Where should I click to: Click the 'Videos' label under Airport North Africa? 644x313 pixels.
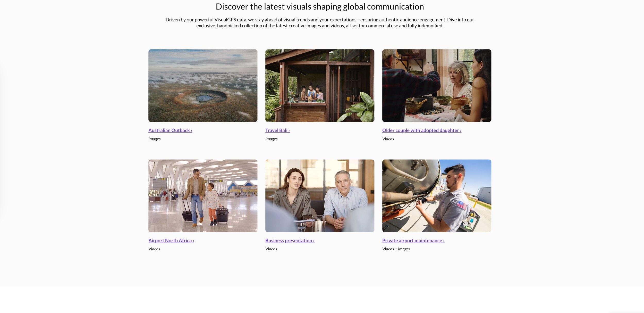[x=154, y=249]
